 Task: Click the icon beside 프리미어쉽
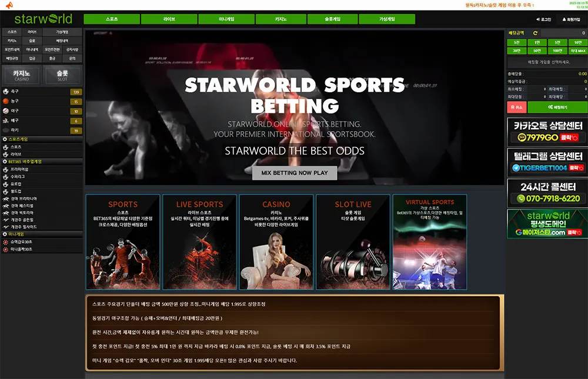[6, 169]
